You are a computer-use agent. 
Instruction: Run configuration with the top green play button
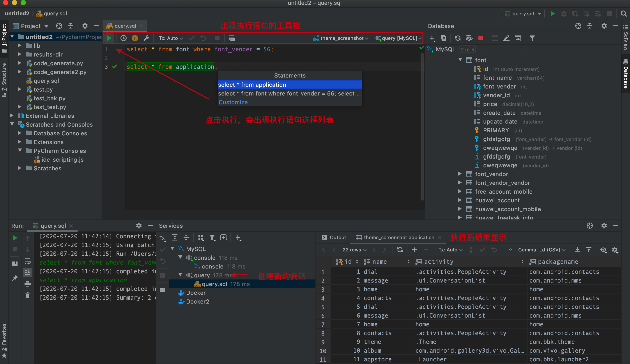(553, 14)
